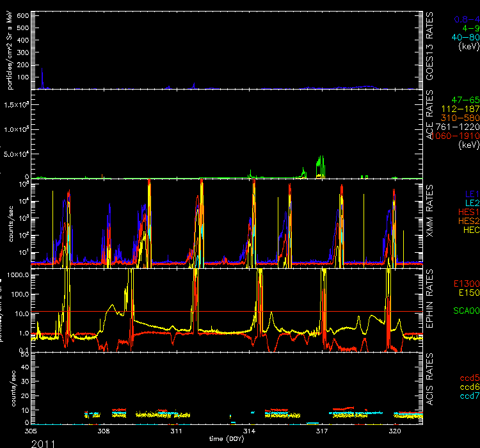Viewport: 480px width, 448px height.
Task: Select the white 761-1220 ACE legend entry
Action: tap(461, 127)
